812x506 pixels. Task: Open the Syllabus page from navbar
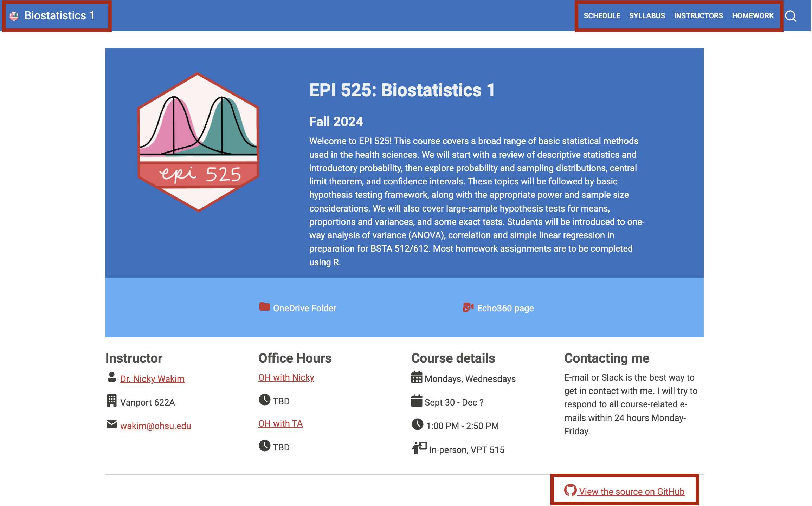pos(647,16)
